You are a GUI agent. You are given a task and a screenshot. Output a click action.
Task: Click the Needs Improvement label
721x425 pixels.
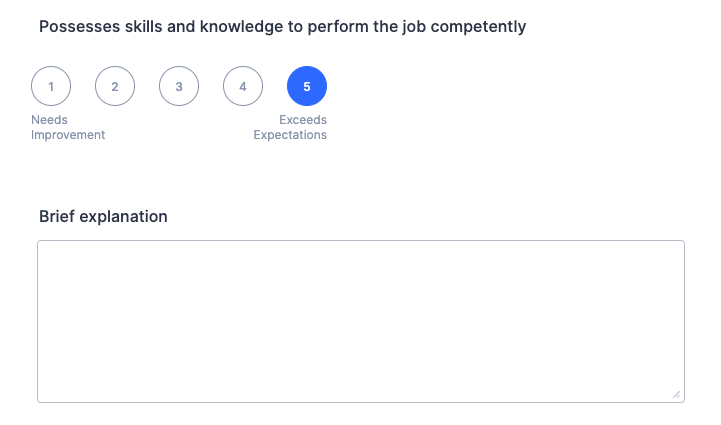(67, 127)
